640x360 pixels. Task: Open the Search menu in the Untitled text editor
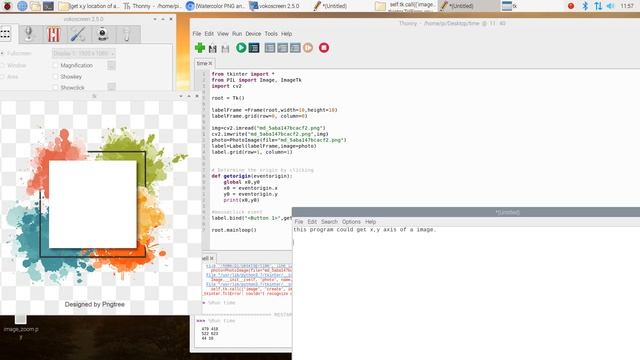329,222
